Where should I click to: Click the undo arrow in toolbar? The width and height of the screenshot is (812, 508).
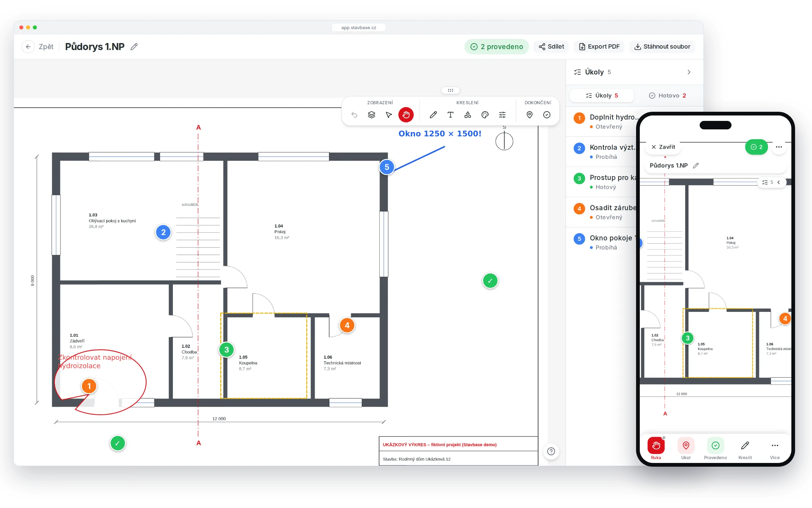click(x=354, y=115)
